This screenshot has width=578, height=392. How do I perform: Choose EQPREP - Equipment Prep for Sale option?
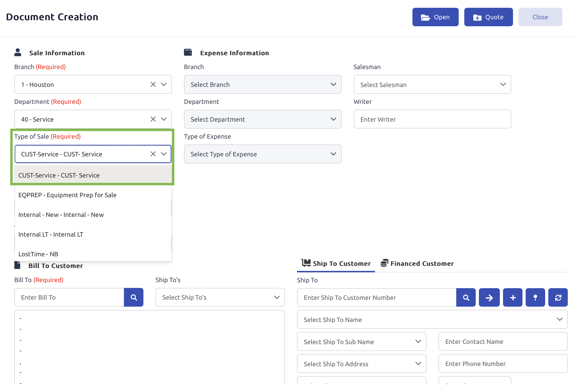[x=67, y=195]
